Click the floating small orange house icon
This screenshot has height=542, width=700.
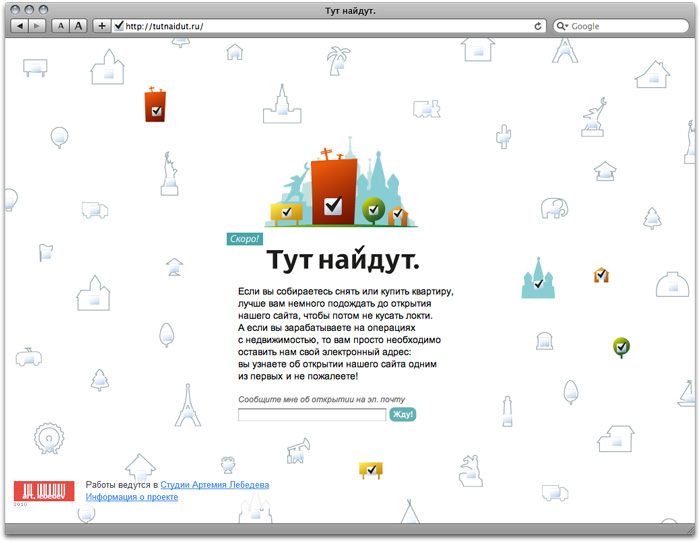601,275
